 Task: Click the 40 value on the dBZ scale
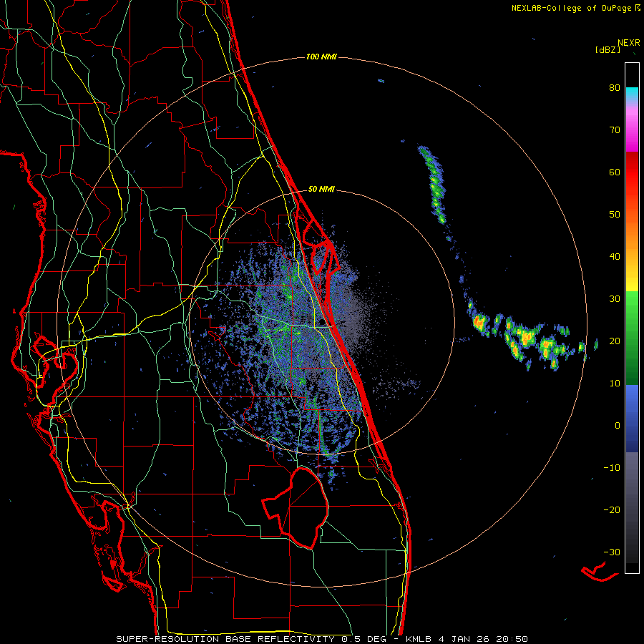point(615,257)
